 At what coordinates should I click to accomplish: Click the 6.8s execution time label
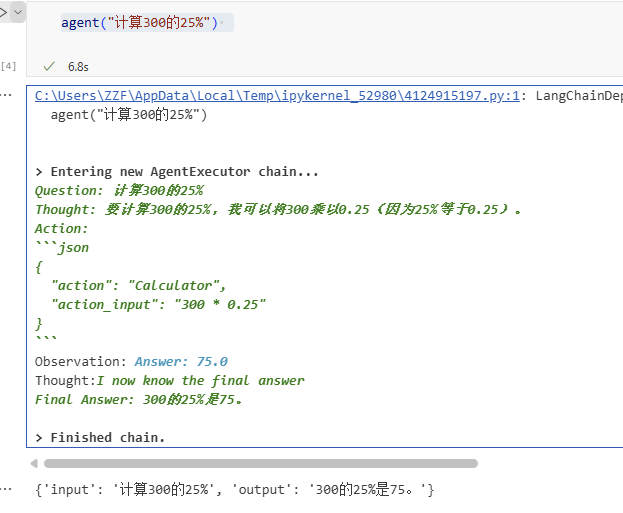(78, 67)
